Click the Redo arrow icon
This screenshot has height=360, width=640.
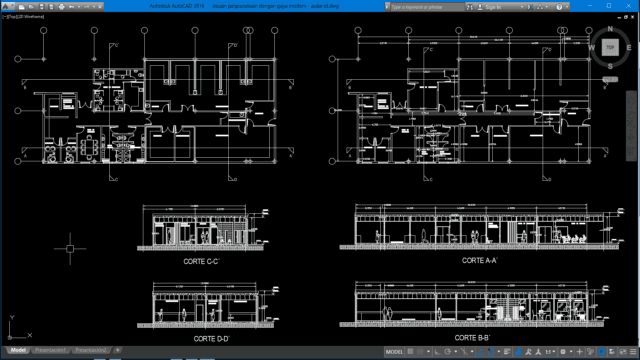87,7
